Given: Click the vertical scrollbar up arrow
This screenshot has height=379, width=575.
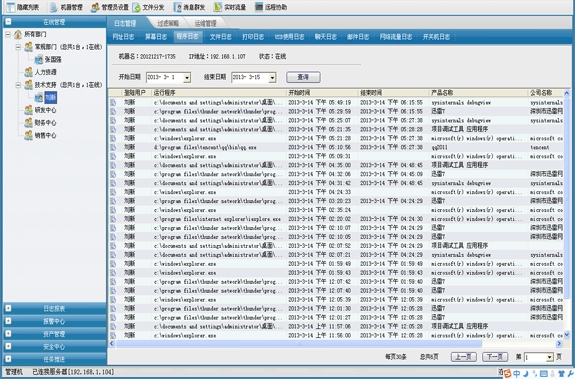Looking at the screenshot, I should pos(567,93).
